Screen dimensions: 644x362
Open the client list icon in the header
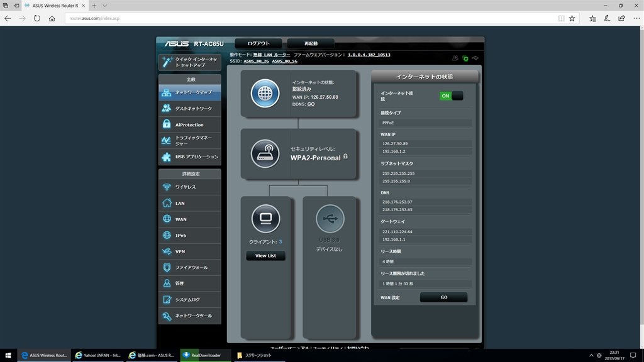click(x=455, y=58)
